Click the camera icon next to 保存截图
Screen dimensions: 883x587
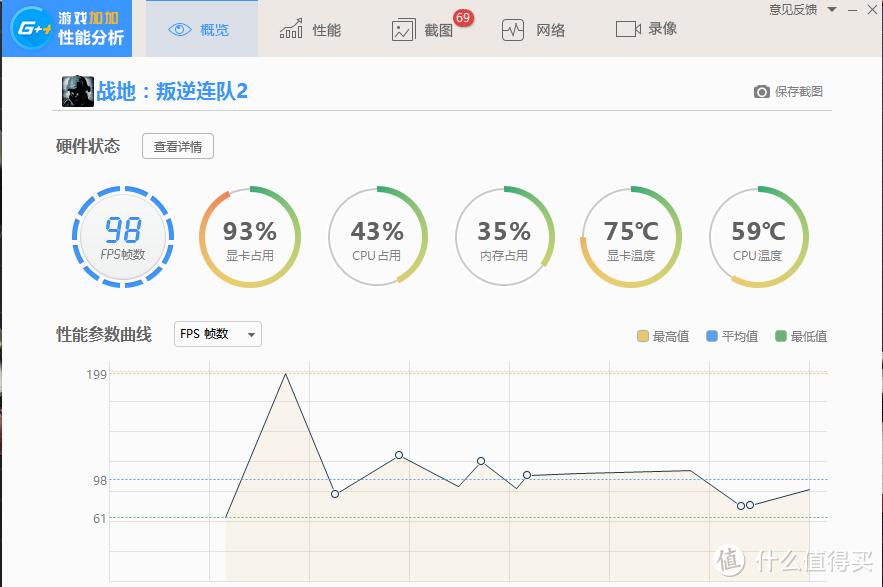(761, 91)
